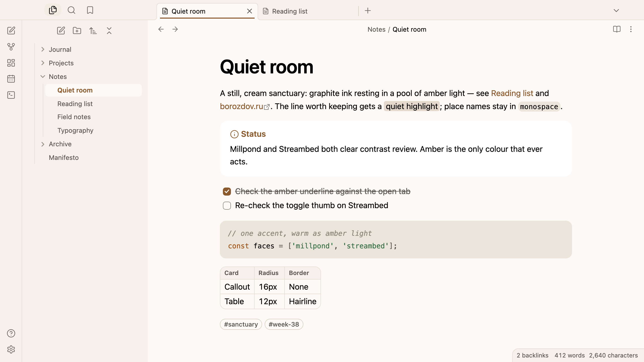Open the Typography note
This screenshot has width=644, height=362.
94,130
